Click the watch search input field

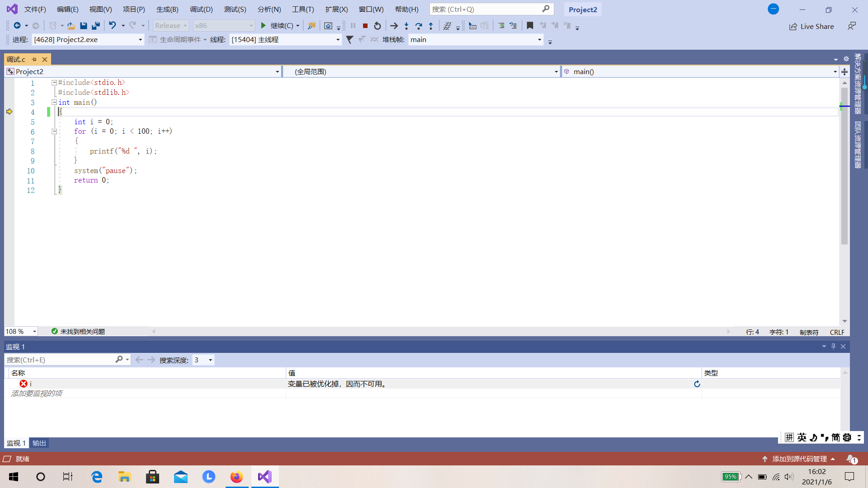(59, 360)
